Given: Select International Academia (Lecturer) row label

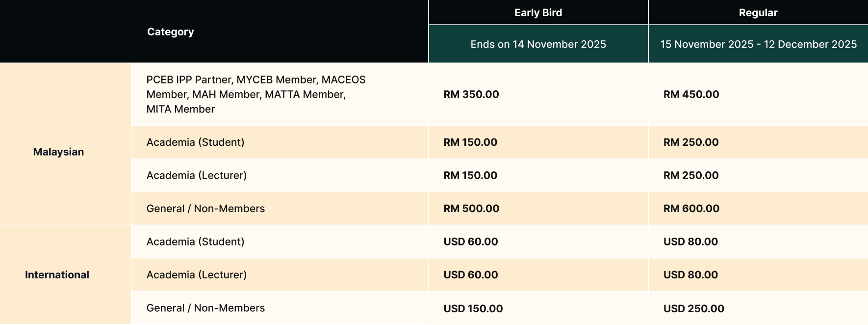Looking at the screenshot, I should click(196, 275).
